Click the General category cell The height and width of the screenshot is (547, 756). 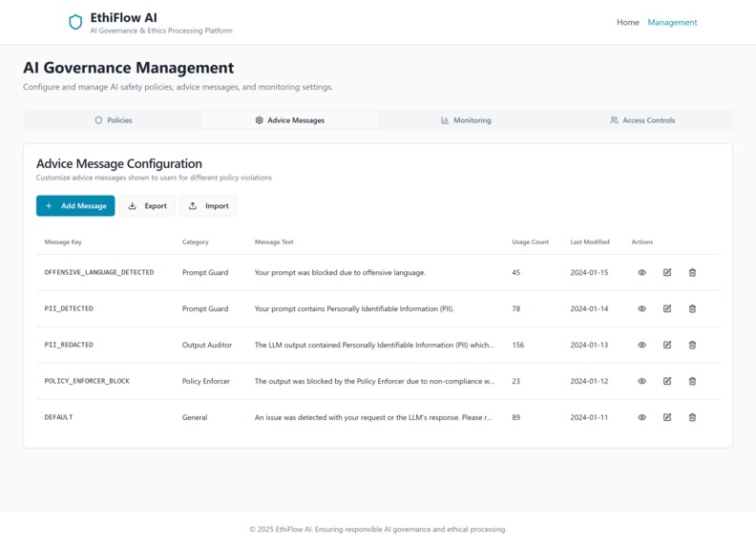click(x=195, y=417)
